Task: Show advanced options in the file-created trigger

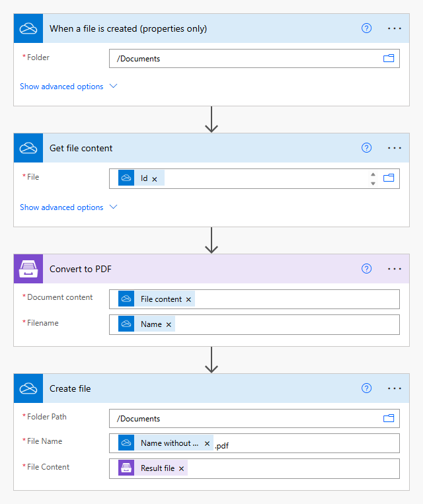Action: tap(61, 87)
